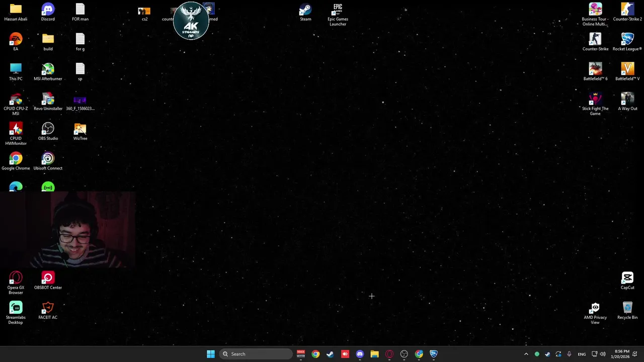Launch OBS Studio desktop shortcut
The width and height of the screenshot is (644, 362).
tap(48, 132)
